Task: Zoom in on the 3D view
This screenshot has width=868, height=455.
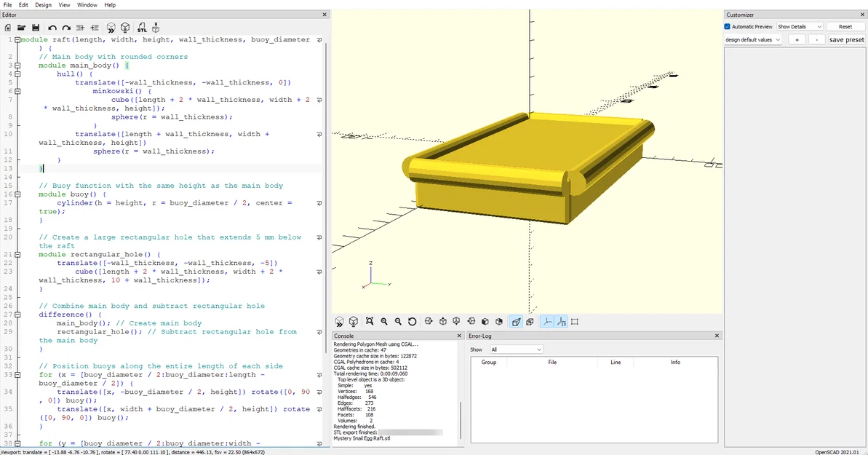Action: pyautogui.click(x=383, y=322)
